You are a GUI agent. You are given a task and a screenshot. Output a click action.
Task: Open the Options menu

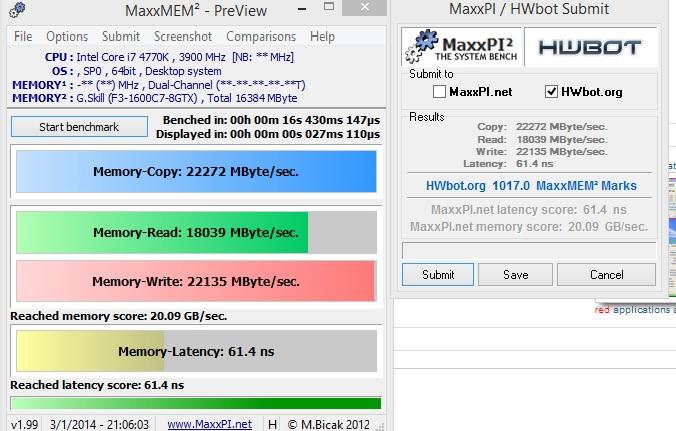tap(67, 37)
